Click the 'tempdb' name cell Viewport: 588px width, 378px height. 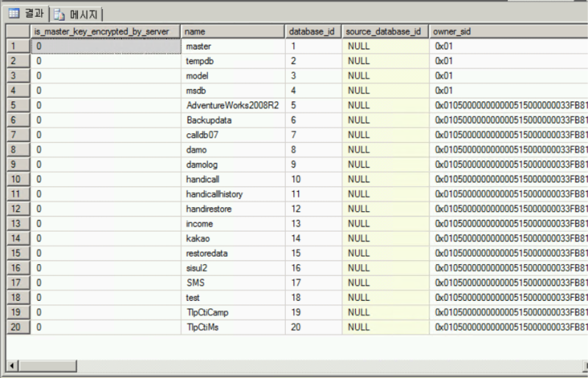coord(233,61)
